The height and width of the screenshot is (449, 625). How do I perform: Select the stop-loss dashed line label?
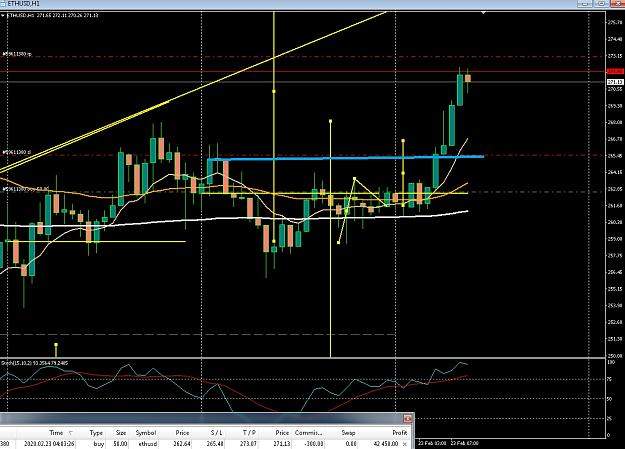coord(17,152)
